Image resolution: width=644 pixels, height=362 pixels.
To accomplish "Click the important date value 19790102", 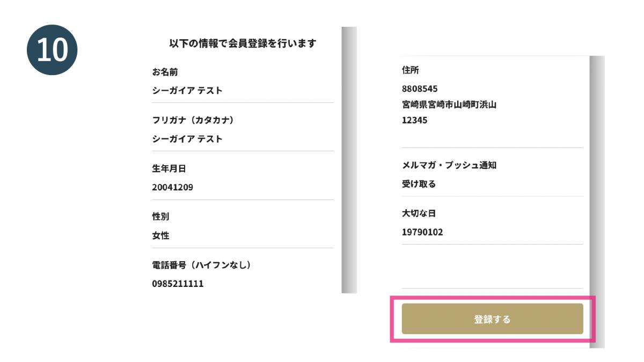I will (422, 232).
